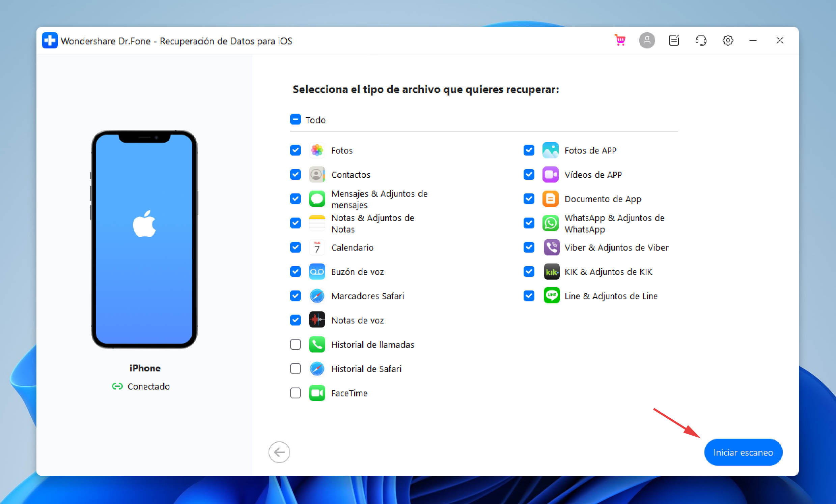
Task: Click the Fotos de APP icon
Action: [x=550, y=150]
